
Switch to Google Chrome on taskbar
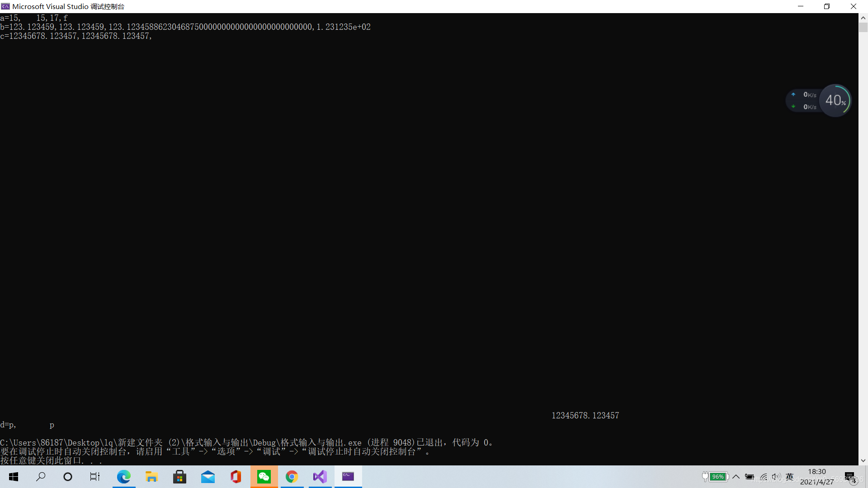pyautogui.click(x=292, y=477)
